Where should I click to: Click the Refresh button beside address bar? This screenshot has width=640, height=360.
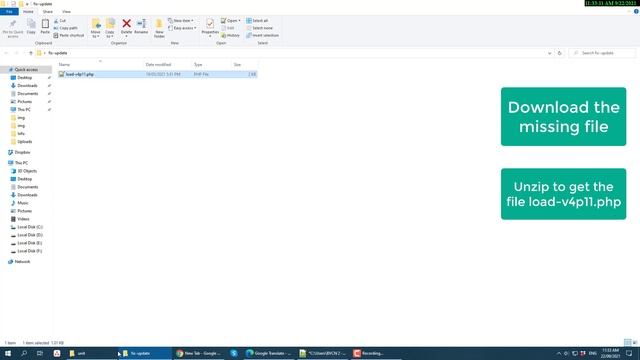point(560,53)
